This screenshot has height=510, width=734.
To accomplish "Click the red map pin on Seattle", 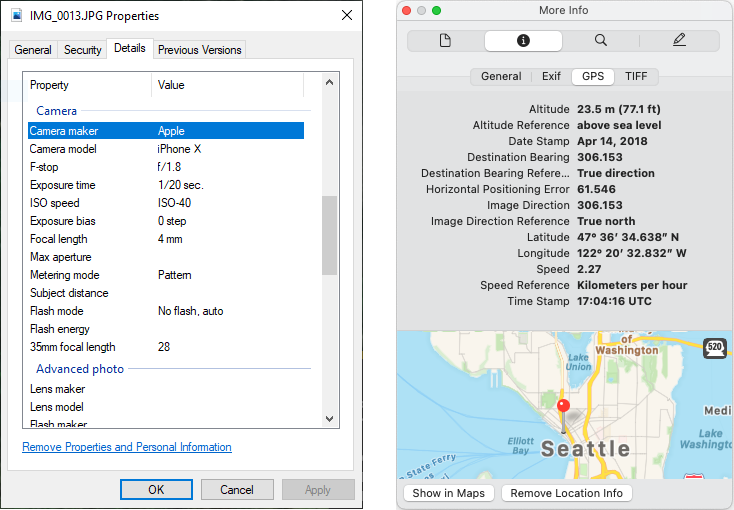I will pos(563,407).
